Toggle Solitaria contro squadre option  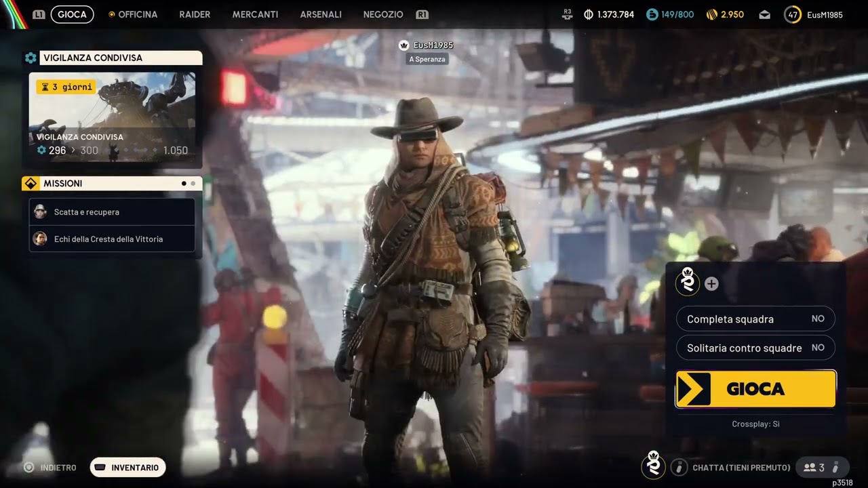click(x=756, y=348)
